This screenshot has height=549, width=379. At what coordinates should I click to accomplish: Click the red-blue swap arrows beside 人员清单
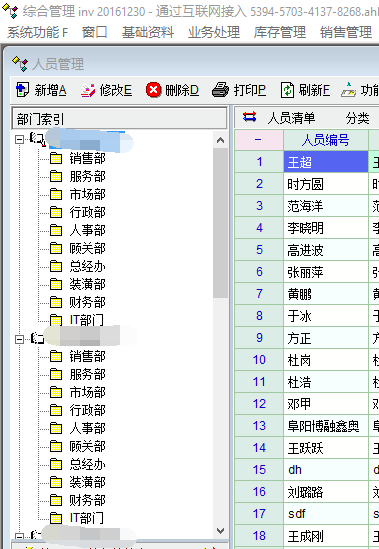(249, 117)
